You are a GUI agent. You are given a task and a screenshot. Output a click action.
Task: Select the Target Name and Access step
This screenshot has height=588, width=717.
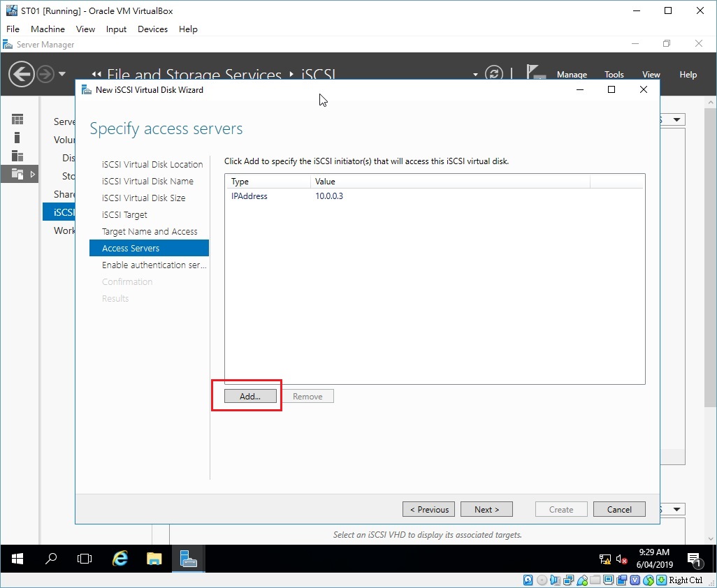[x=150, y=231]
